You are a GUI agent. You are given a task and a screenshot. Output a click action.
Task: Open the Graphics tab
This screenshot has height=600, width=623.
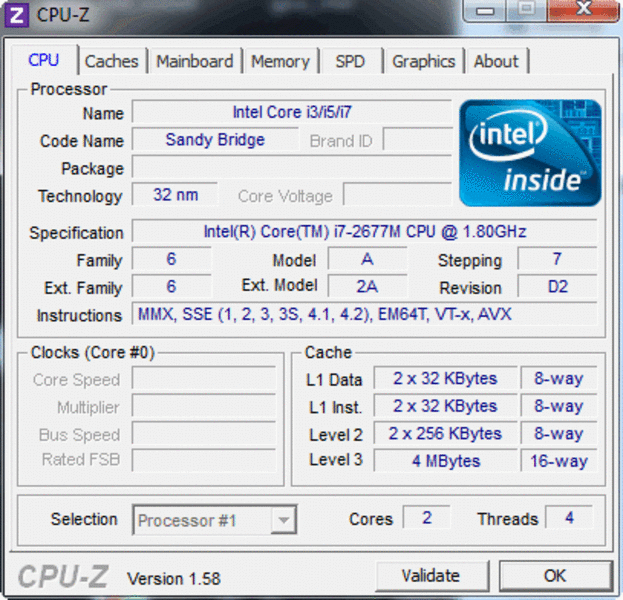coord(424,61)
